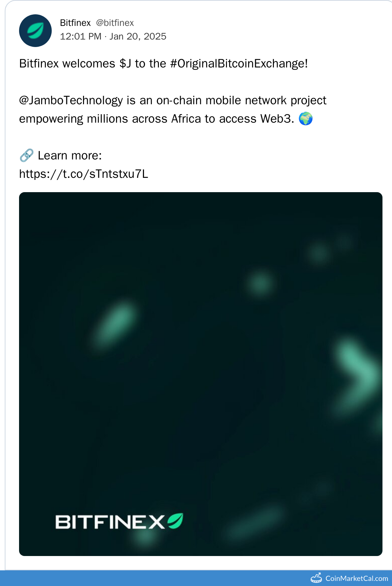Screen dimensions: 392x586
Task: Open the CoinMarketCal.com watermark text
Action: [x=357, y=579]
